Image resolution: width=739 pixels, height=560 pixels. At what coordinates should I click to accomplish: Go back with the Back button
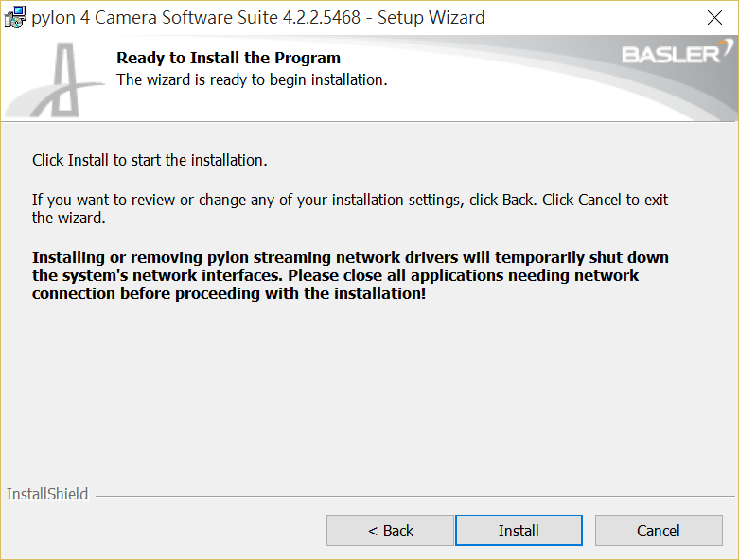tap(391, 531)
